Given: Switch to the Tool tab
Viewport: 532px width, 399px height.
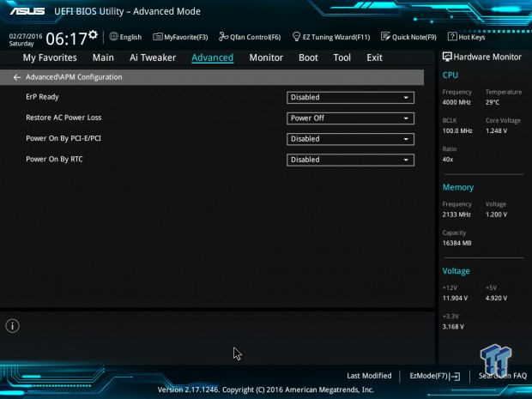Looking at the screenshot, I should point(342,57).
